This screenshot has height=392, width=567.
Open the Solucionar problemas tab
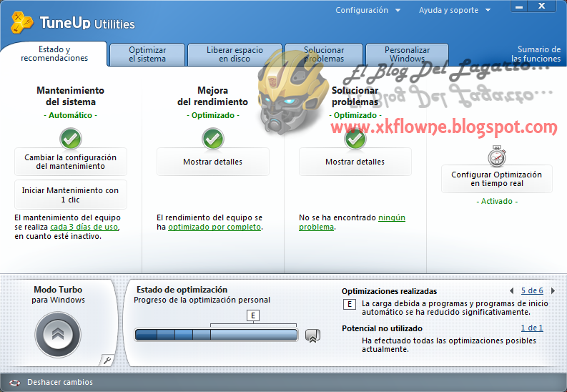coord(324,54)
